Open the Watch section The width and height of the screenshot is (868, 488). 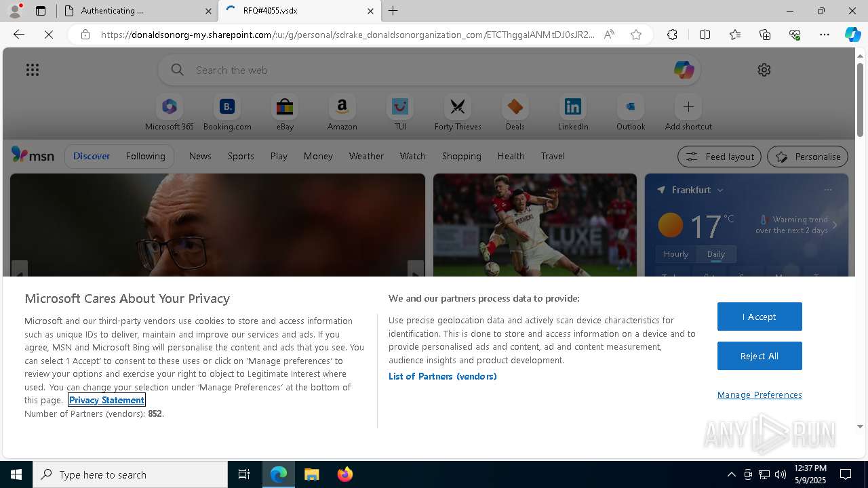pyautogui.click(x=413, y=156)
